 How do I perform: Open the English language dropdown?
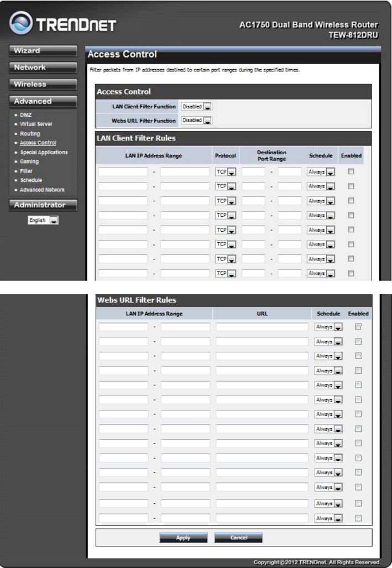click(43, 220)
